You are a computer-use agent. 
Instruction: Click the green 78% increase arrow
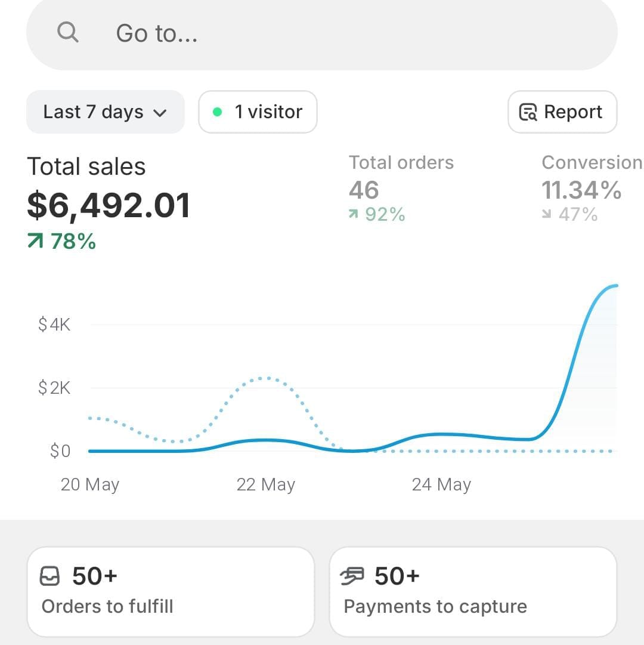[36, 241]
